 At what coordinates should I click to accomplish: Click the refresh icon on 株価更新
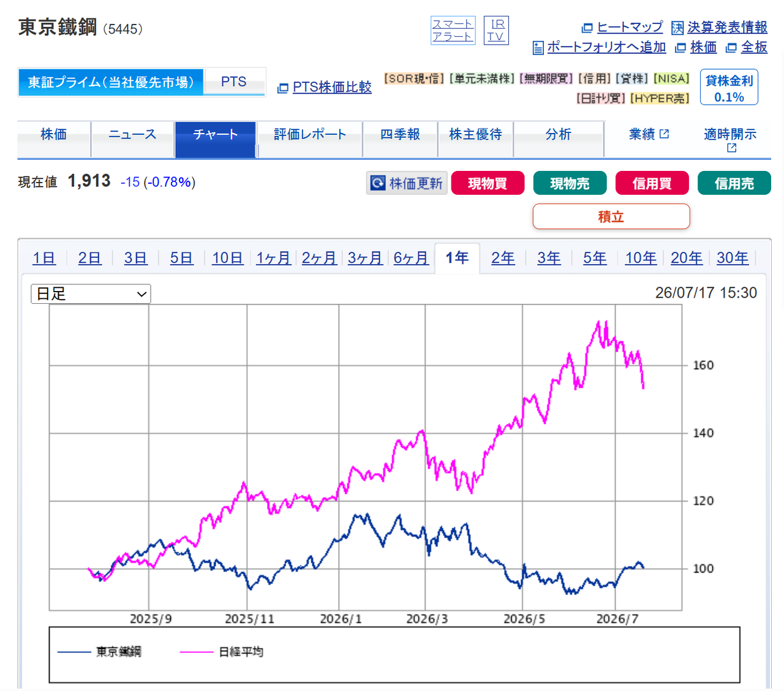[x=378, y=183]
